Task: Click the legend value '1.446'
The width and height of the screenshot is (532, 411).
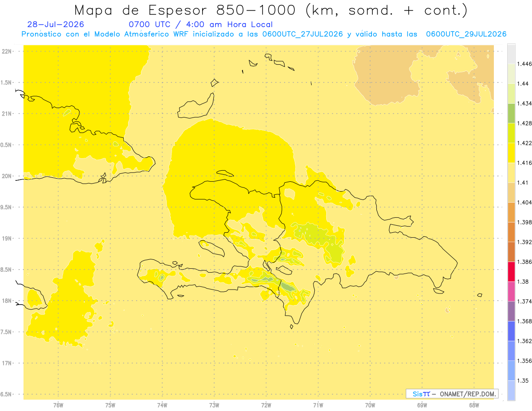Action: click(524, 64)
